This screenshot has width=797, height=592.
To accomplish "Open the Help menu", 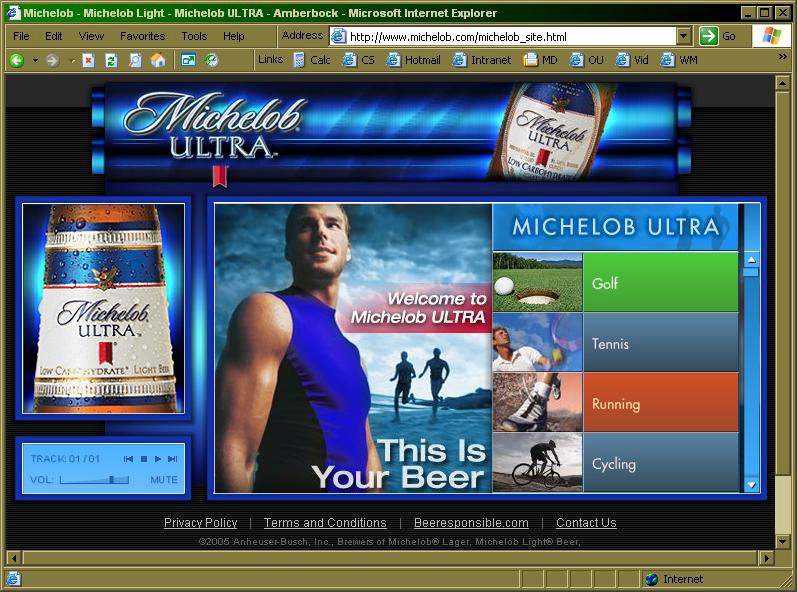I will coord(234,36).
